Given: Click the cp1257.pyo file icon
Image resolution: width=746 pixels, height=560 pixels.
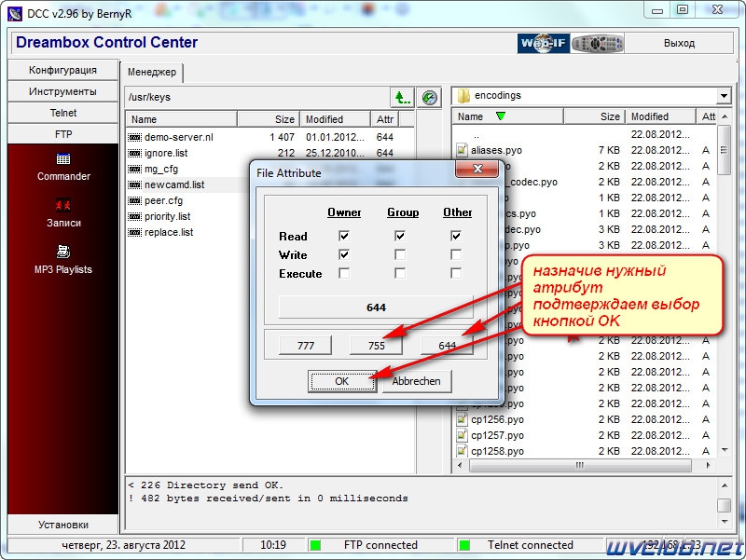Looking at the screenshot, I should tap(462, 435).
